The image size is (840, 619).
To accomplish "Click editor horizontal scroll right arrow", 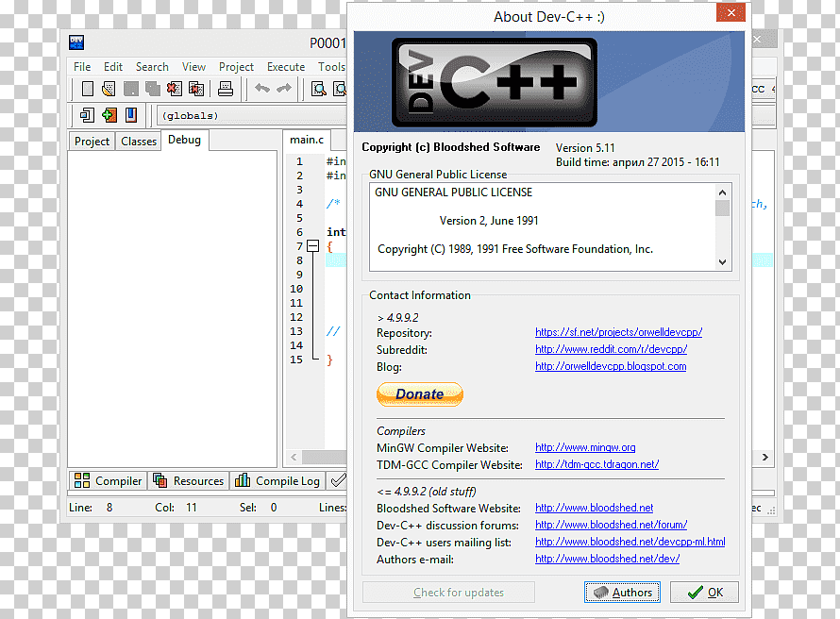I will point(765,457).
